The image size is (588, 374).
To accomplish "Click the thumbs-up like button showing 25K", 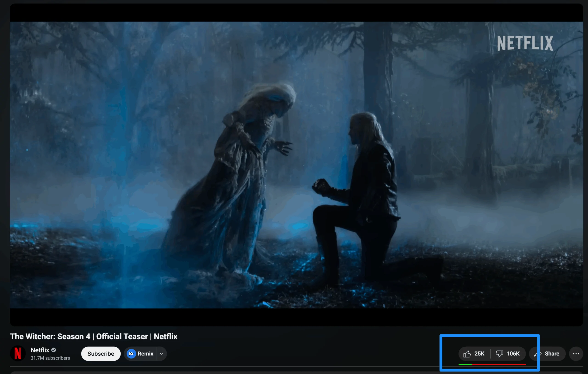I will [474, 354].
